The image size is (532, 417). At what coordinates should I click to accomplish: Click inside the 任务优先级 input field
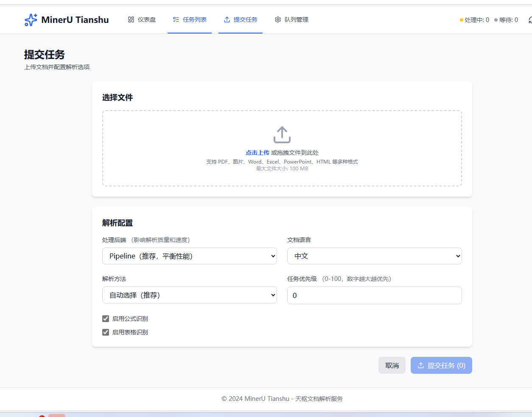click(x=374, y=295)
